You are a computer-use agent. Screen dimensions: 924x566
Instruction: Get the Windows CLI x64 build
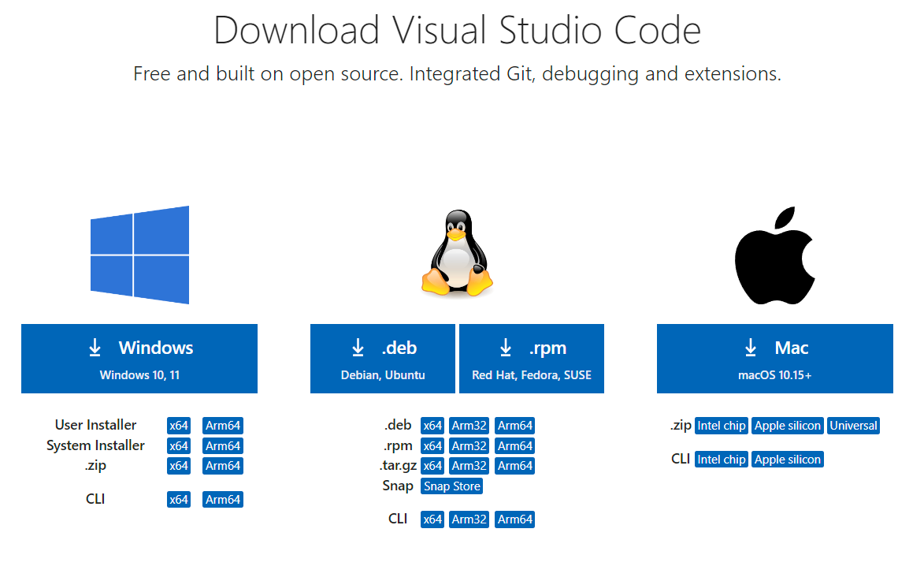179,499
